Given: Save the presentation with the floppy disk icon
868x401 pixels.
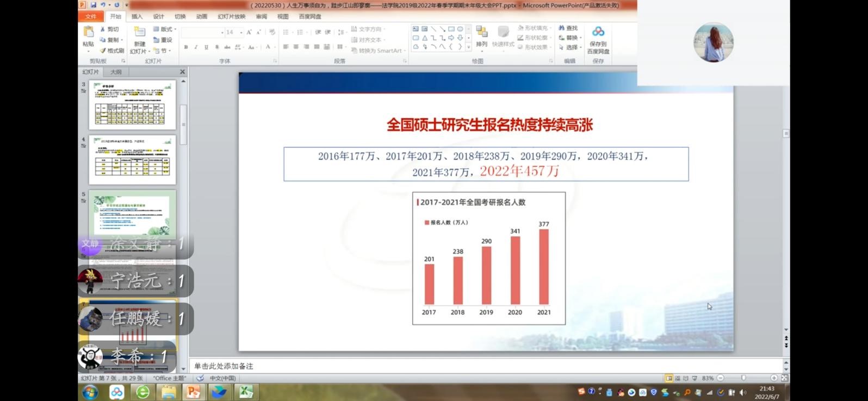Looking at the screenshot, I should tap(94, 5).
